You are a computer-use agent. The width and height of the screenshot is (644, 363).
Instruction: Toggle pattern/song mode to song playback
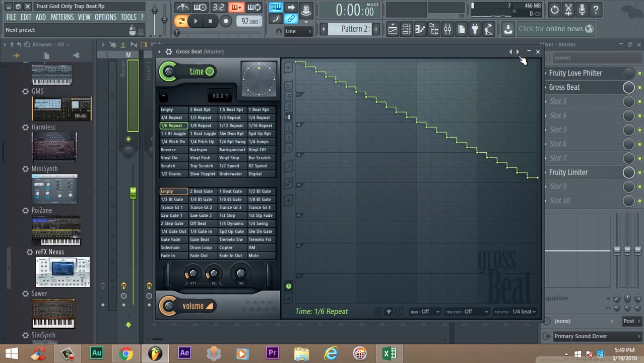tap(181, 21)
